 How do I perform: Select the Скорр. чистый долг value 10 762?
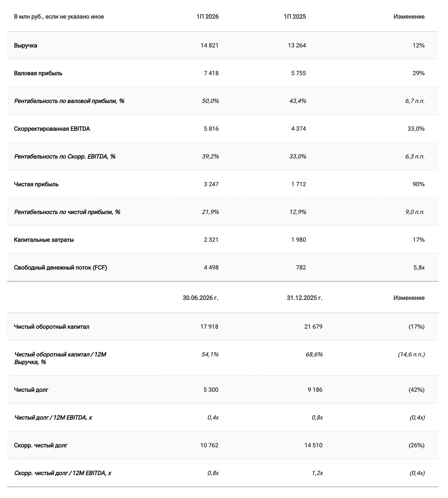209,445
